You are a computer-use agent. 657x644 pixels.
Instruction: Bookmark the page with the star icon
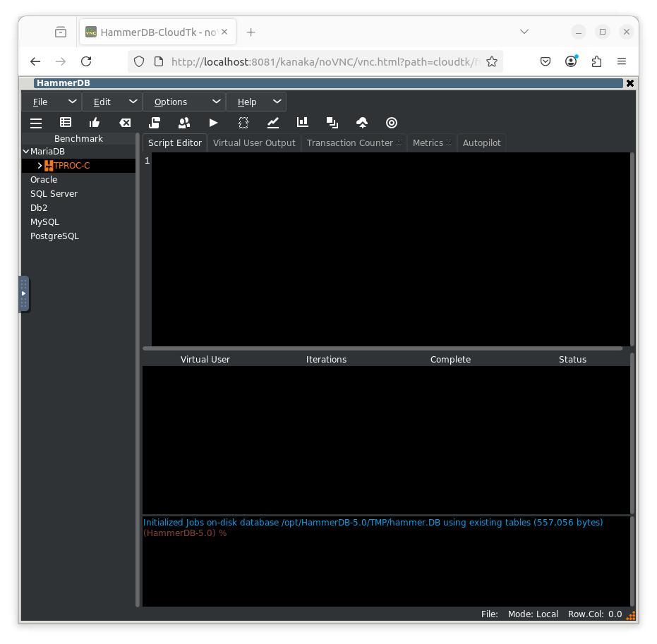pos(492,62)
